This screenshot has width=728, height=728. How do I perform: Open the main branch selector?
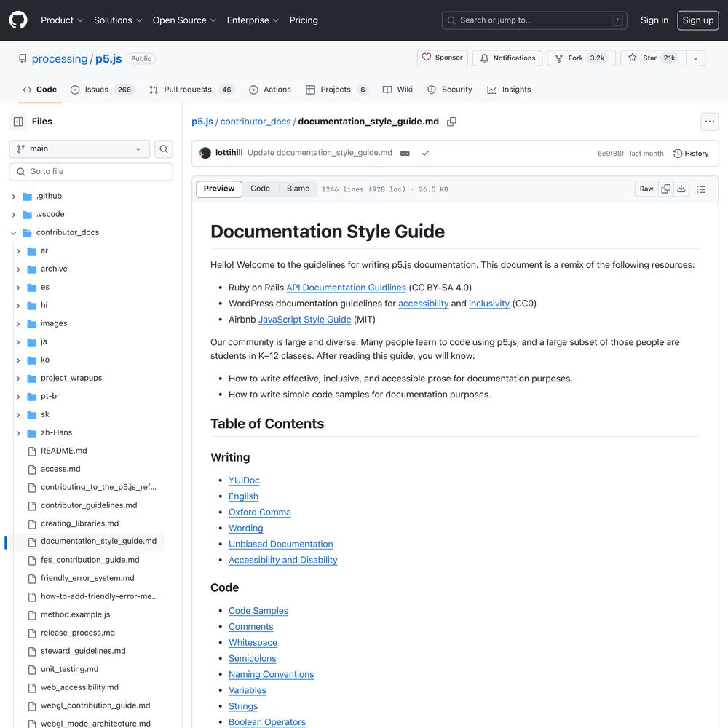click(x=79, y=149)
